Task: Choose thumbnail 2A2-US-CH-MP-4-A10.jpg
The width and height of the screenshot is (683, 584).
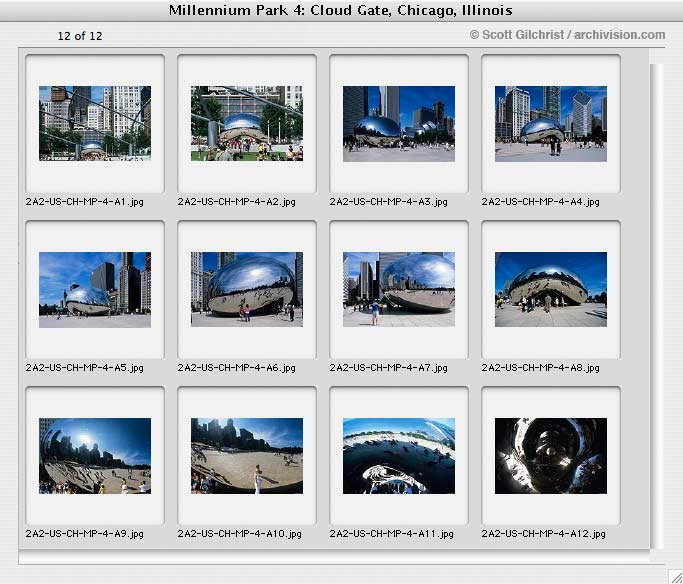Action: [x=247, y=456]
